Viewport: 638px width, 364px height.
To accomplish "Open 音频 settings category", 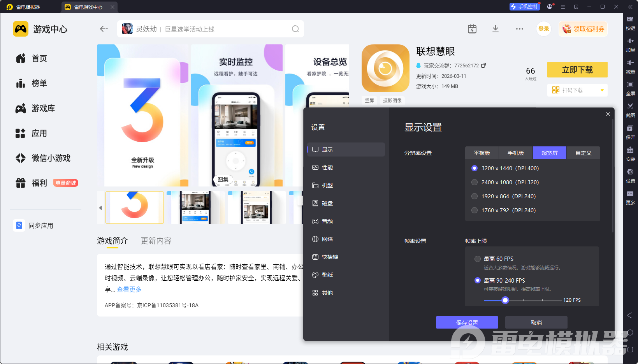I will (346, 221).
